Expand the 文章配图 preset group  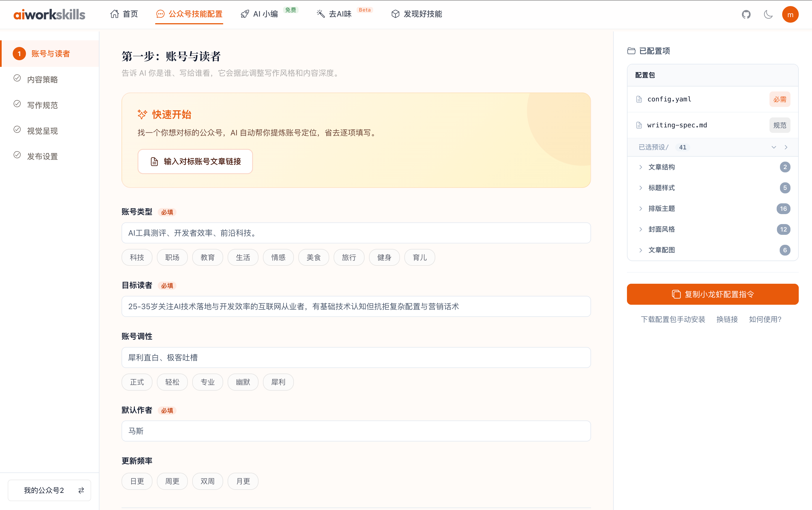[x=713, y=250]
